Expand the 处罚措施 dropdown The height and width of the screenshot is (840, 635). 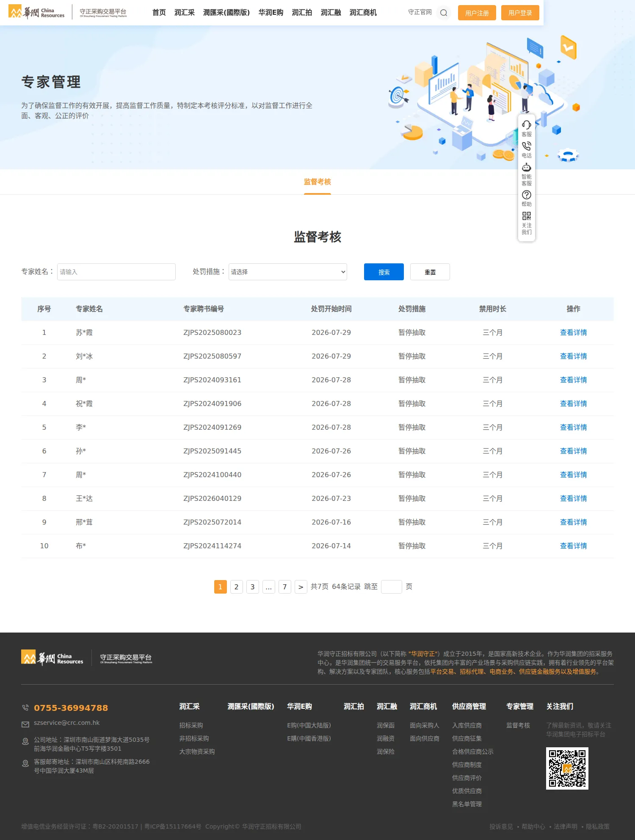coord(288,272)
